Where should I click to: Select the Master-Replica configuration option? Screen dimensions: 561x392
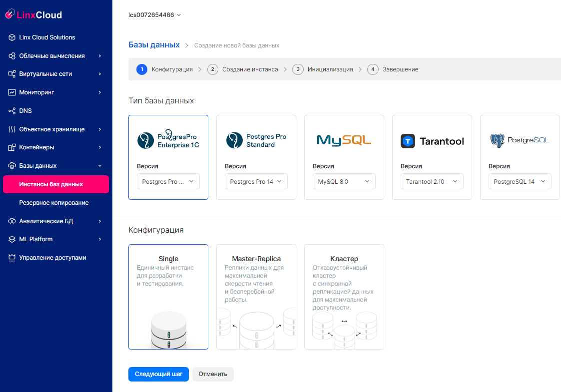tap(256, 297)
